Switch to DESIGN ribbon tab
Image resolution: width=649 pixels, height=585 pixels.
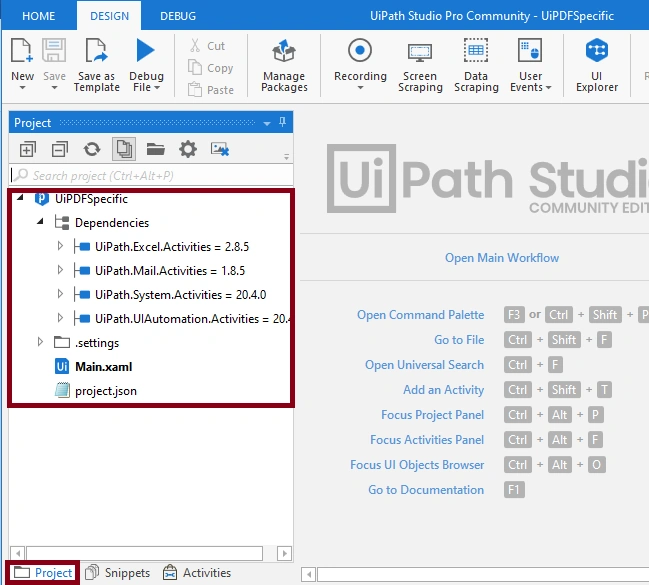point(109,16)
